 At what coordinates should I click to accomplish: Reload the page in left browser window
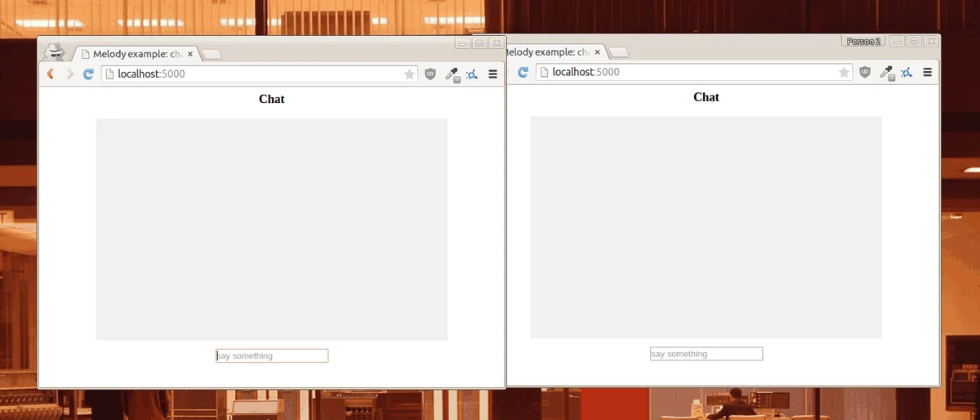(x=88, y=74)
